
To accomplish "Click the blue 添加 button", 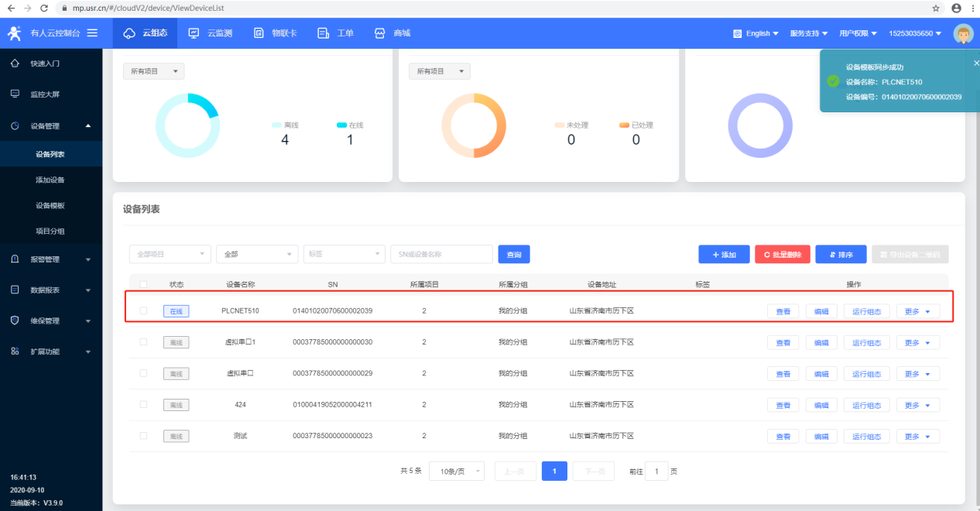I will point(723,254).
